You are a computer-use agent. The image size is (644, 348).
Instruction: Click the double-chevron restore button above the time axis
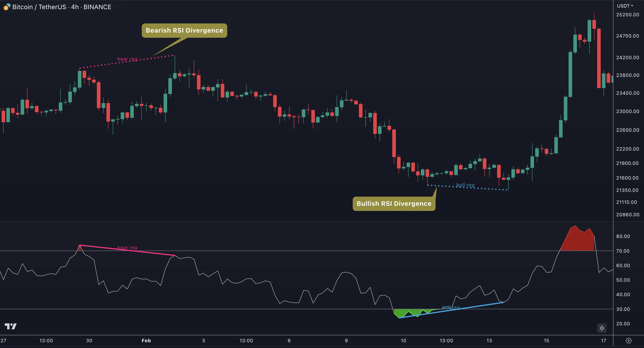pos(602,328)
